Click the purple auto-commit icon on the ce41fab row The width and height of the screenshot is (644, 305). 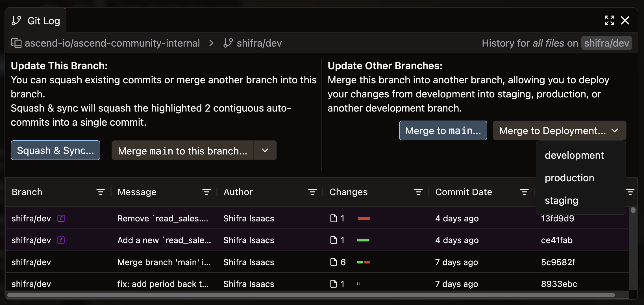click(x=61, y=240)
